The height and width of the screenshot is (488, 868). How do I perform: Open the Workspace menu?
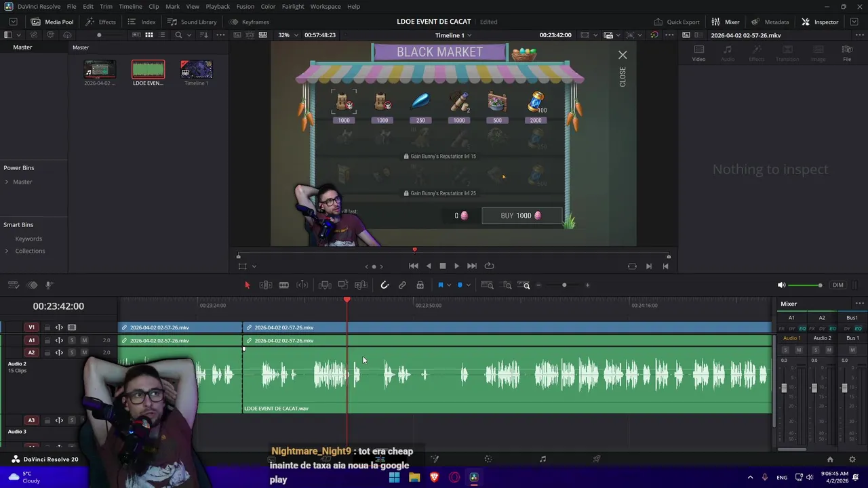[x=325, y=6]
